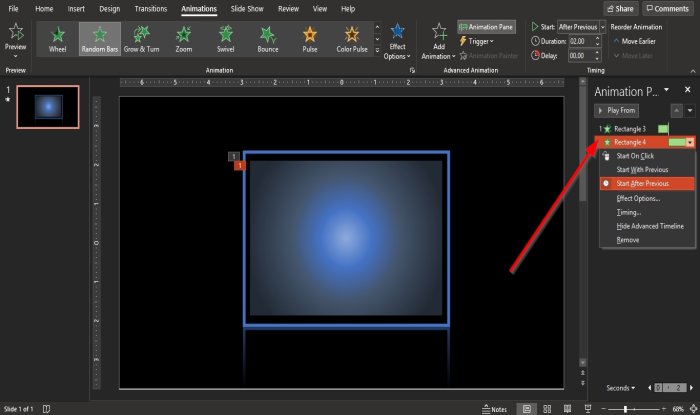Start Slide Show from status bar
Screen dimensions: 700x415
tap(588, 409)
